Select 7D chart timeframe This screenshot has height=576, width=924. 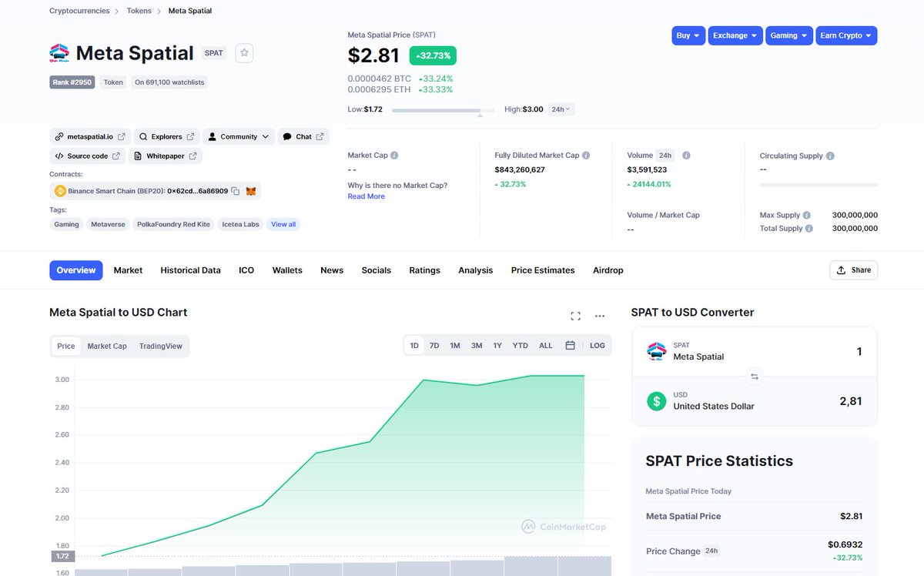point(434,346)
